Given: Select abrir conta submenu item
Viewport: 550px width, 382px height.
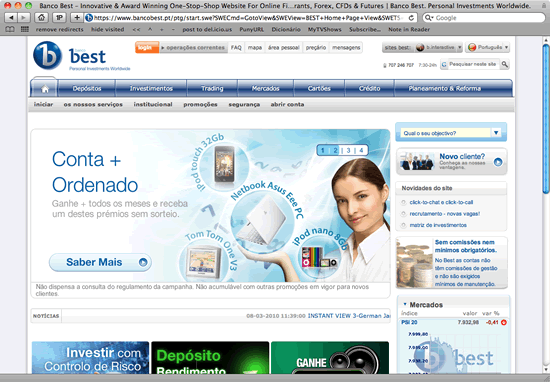Looking at the screenshot, I should click(287, 105).
